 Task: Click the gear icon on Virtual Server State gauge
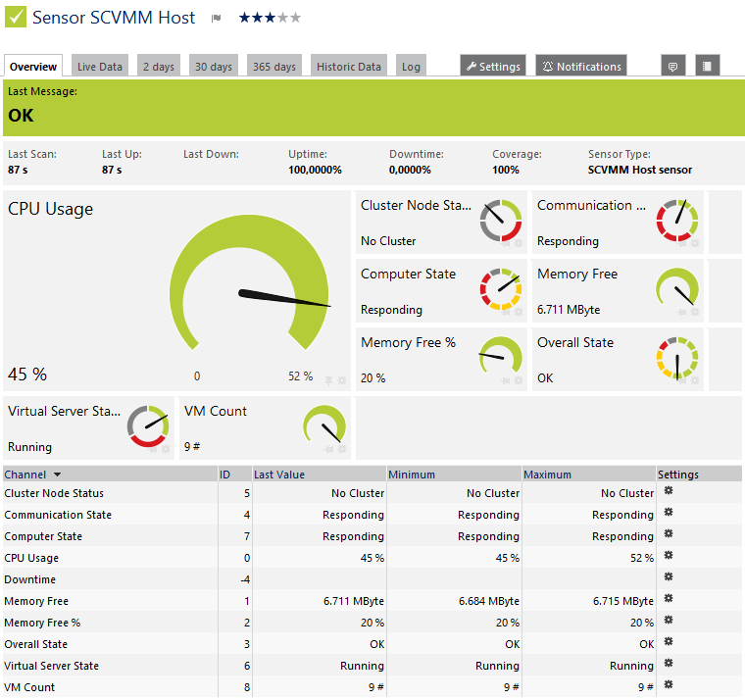[166, 449]
